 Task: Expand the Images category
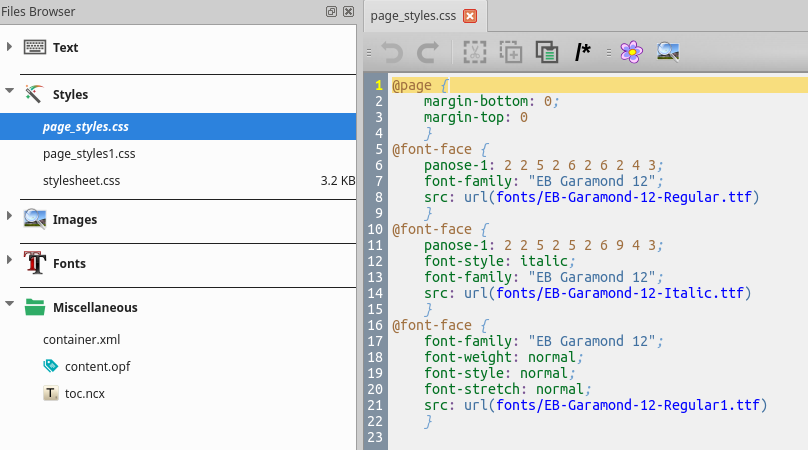coord(10,219)
